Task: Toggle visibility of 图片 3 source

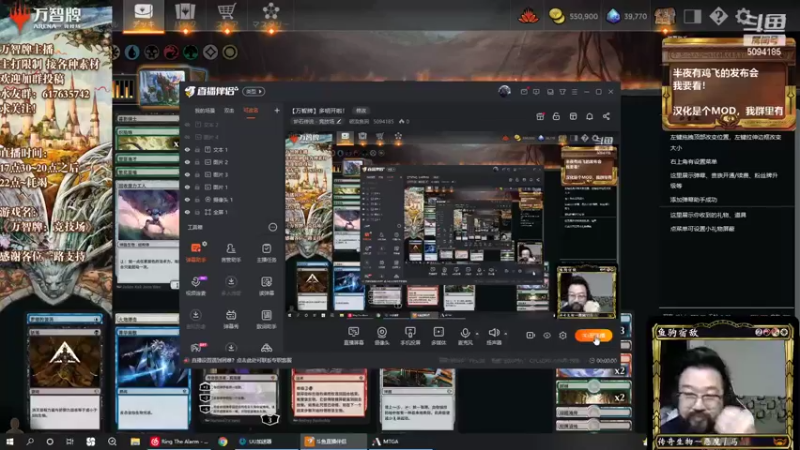Action: point(187,175)
